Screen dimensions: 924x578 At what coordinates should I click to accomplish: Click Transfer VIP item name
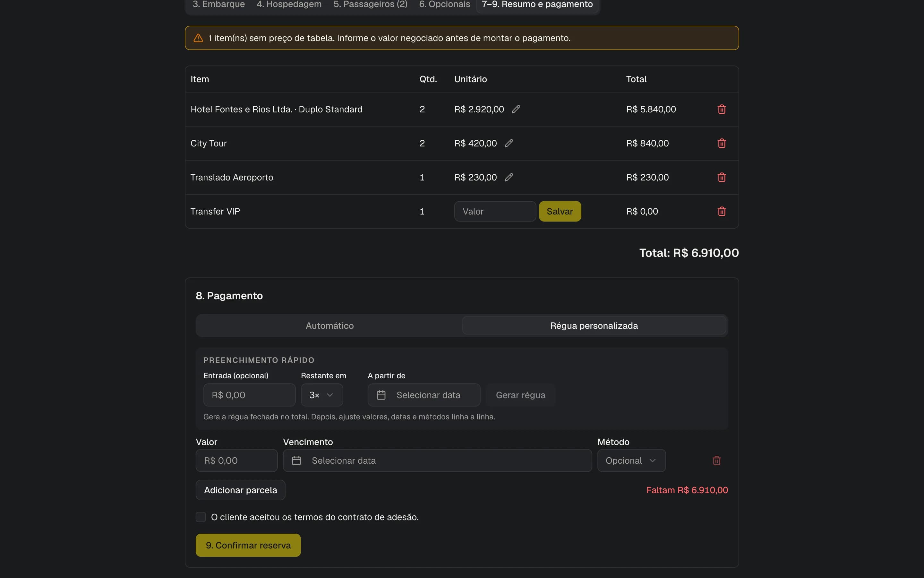tap(215, 211)
